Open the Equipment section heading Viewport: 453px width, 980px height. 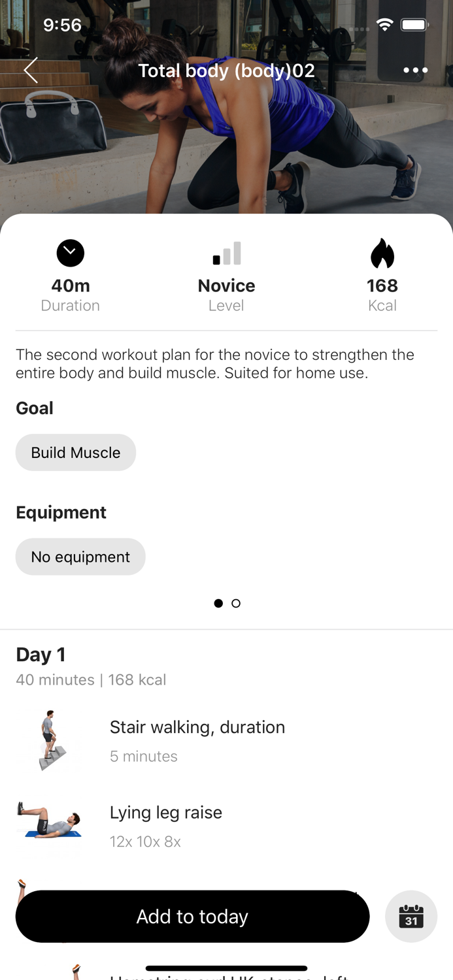tap(61, 512)
